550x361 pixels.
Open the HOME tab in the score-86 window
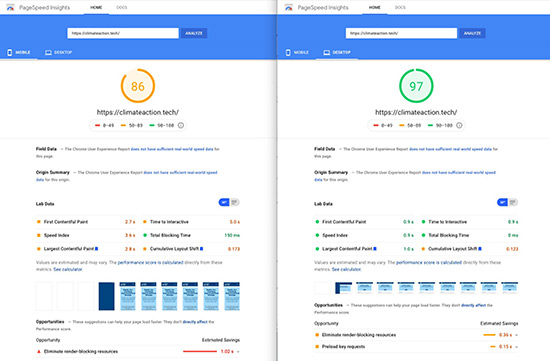(x=96, y=7)
